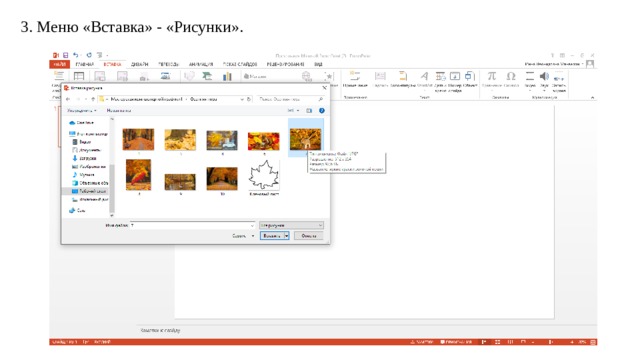
Task: Open the Упорядочить dropdown in the dialog
Action: point(82,111)
